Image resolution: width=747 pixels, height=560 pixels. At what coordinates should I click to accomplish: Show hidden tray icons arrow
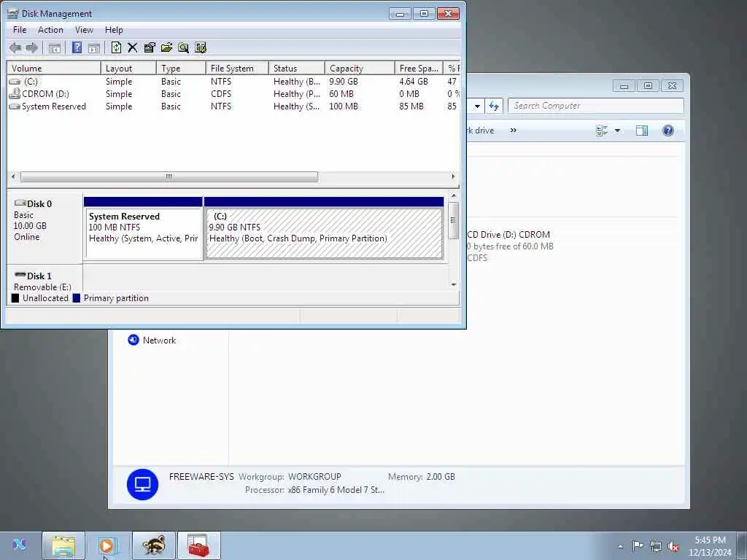click(620, 546)
